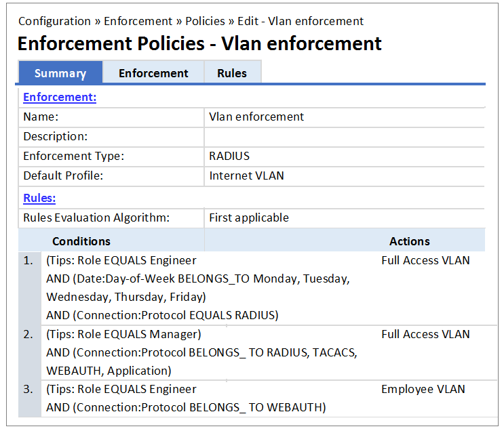Click the Employee VLAN action

[x=423, y=389]
